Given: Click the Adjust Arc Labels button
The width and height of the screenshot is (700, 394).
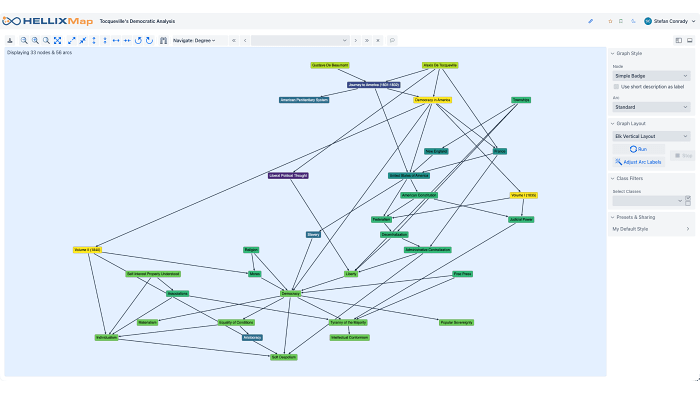Looking at the screenshot, I should coord(638,162).
